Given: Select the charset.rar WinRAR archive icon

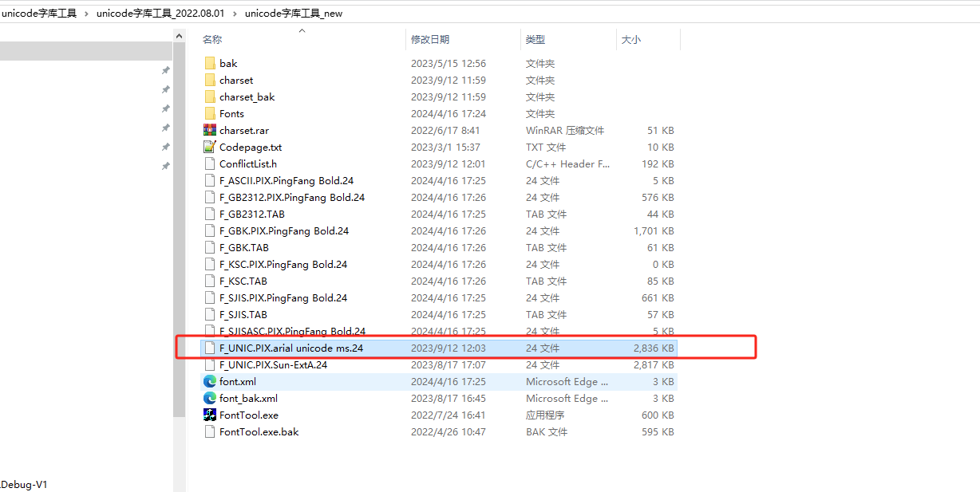Looking at the screenshot, I should [x=210, y=130].
